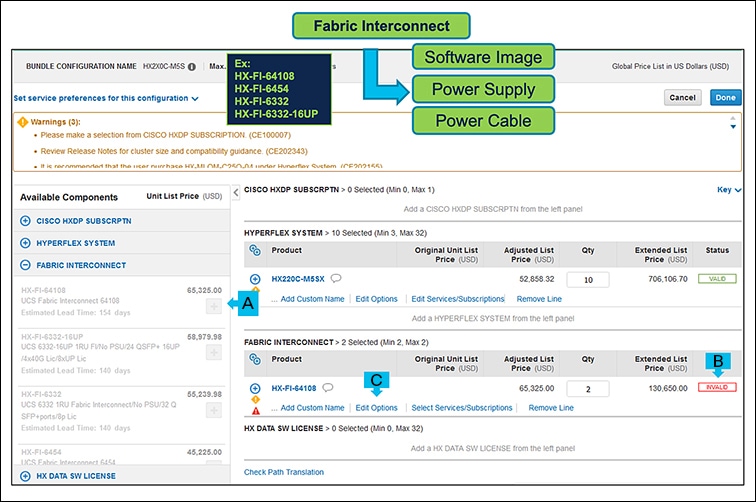Click Edit Options for HX-FI-64108
The image size is (756, 502).
[x=376, y=408]
